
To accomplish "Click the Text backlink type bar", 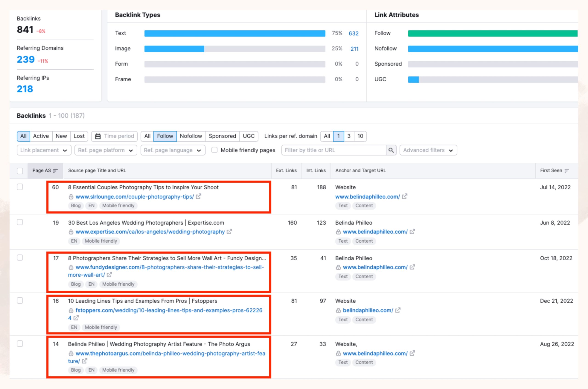I will point(235,34).
